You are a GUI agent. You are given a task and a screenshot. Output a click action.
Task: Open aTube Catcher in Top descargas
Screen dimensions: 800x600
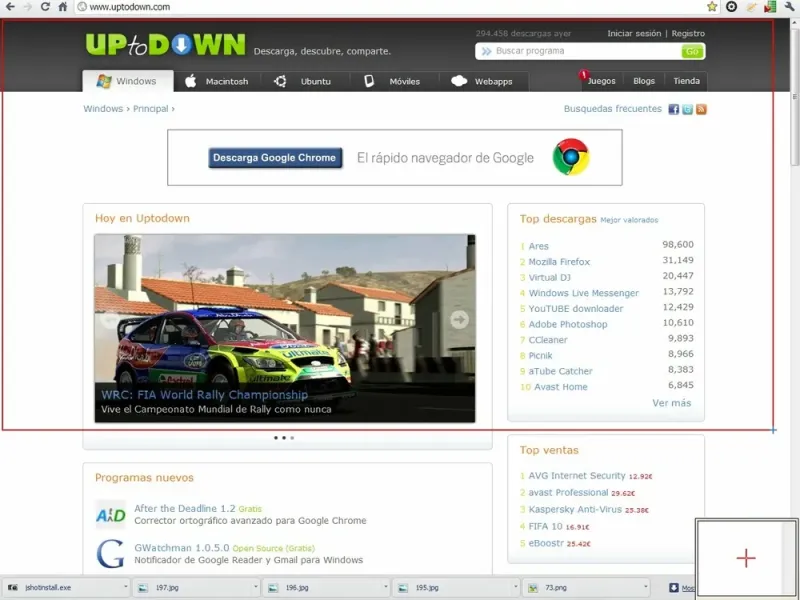click(x=560, y=371)
